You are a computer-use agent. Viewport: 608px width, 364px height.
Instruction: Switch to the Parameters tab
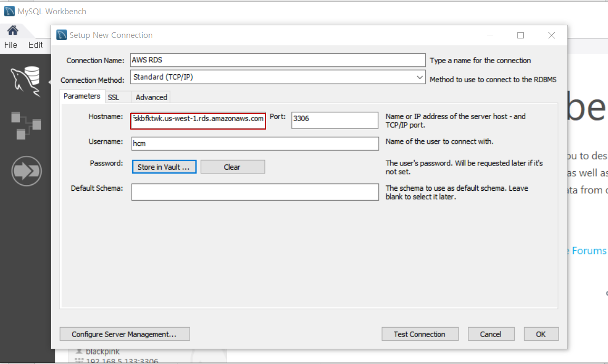(x=82, y=96)
